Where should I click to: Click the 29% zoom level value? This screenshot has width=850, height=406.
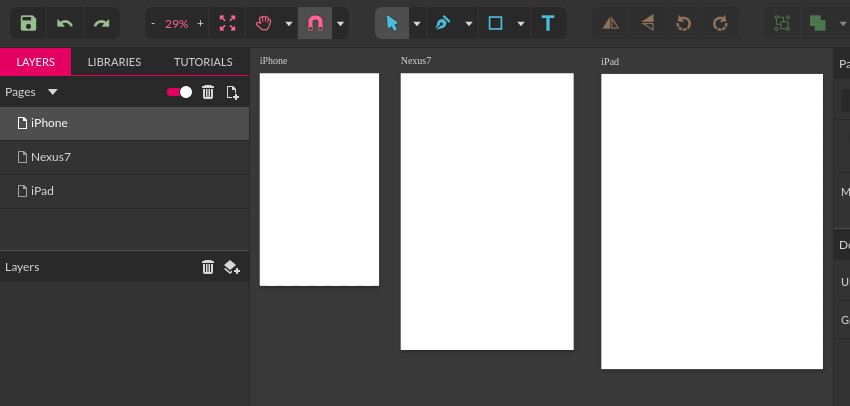pos(177,24)
